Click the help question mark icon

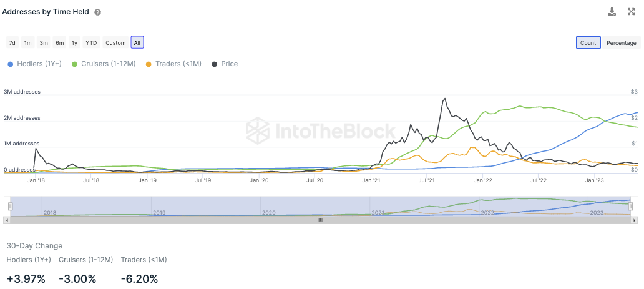98,12
